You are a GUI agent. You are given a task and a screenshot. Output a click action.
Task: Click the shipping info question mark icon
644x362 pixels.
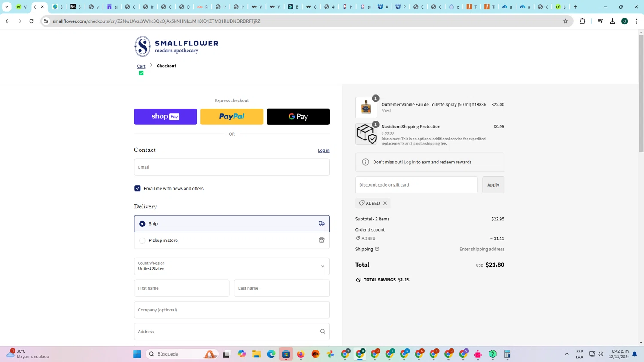(377, 249)
